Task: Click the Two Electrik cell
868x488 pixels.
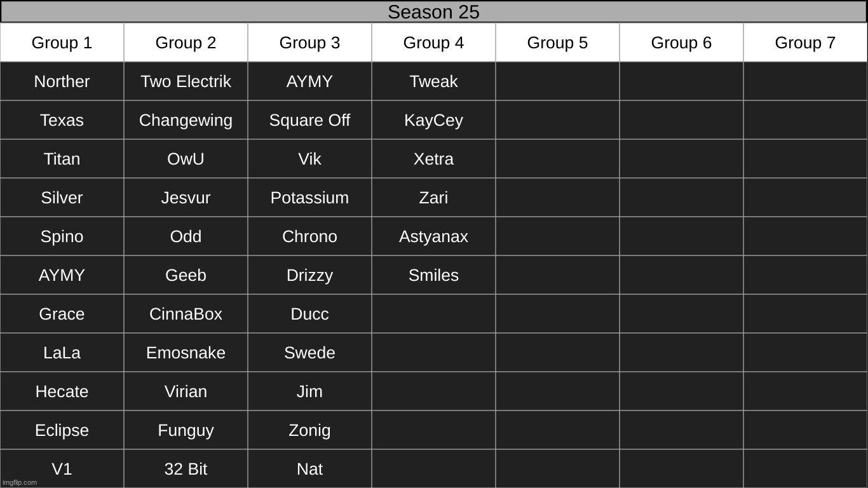Action: (186, 81)
